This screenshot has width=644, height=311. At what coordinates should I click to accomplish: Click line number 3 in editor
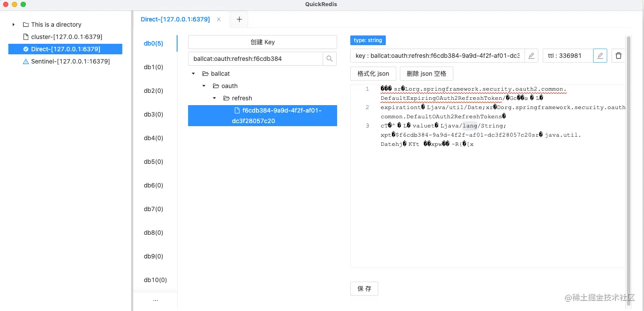pos(367,126)
